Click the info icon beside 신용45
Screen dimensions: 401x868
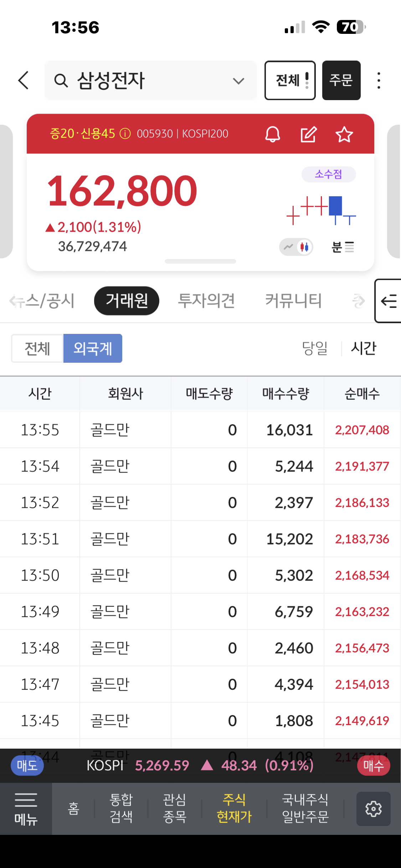pyautogui.click(x=125, y=134)
